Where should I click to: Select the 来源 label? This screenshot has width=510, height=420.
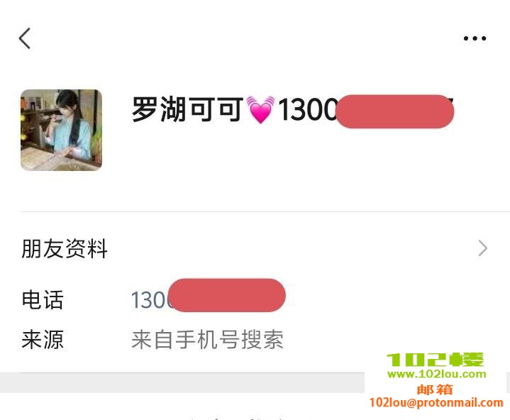click(x=43, y=339)
